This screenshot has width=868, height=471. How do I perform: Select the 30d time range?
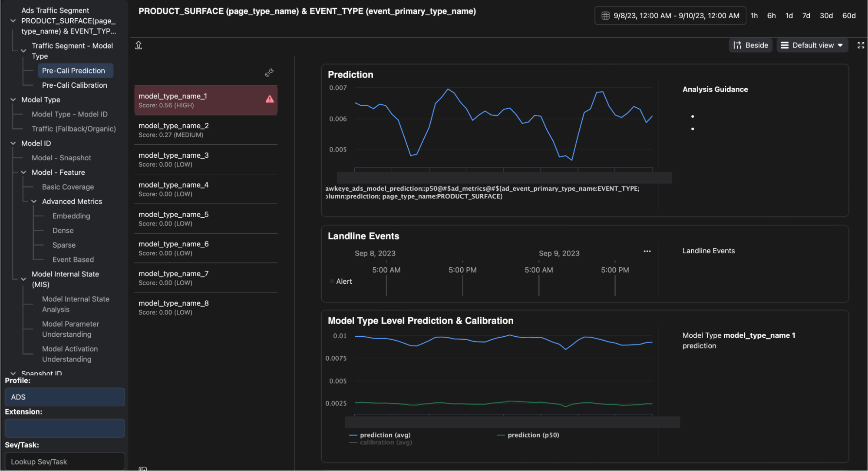(826, 16)
